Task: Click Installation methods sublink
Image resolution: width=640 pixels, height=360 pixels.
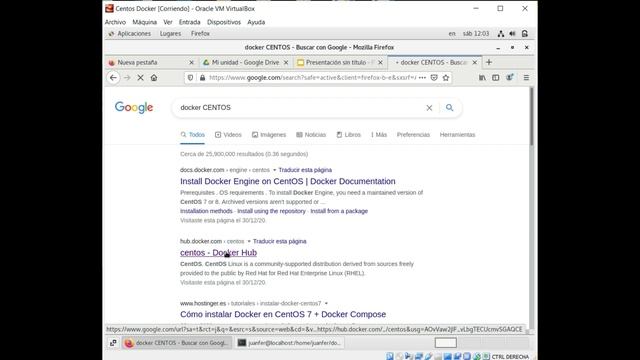Action: pyautogui.click(x=206, y=211)
